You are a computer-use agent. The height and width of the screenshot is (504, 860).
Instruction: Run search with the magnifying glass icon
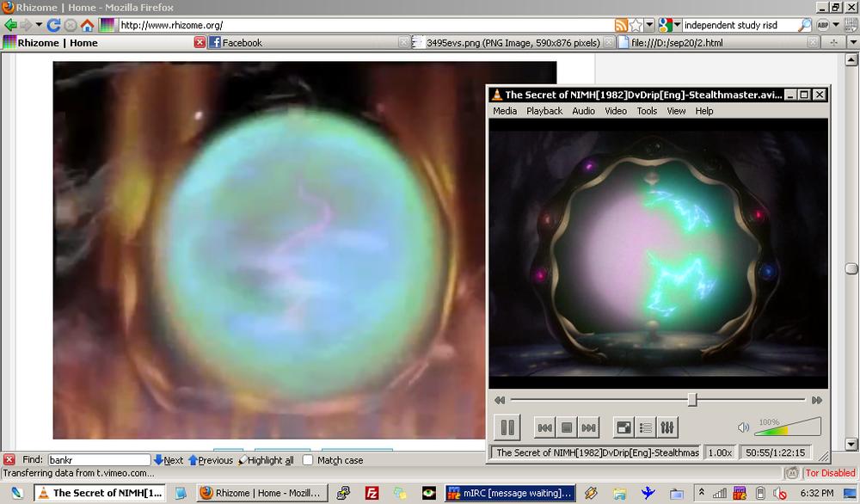coord(804,25)
